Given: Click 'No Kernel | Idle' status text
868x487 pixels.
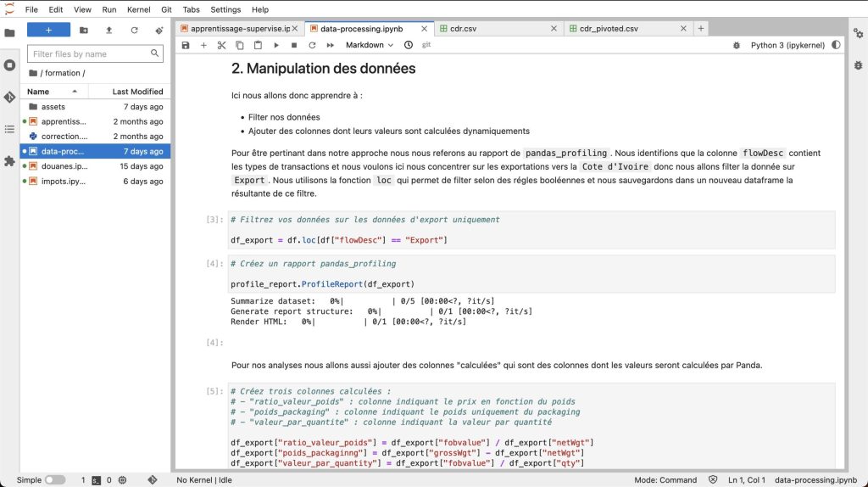Looking at the screenshot, I should [x=204, y=480].
